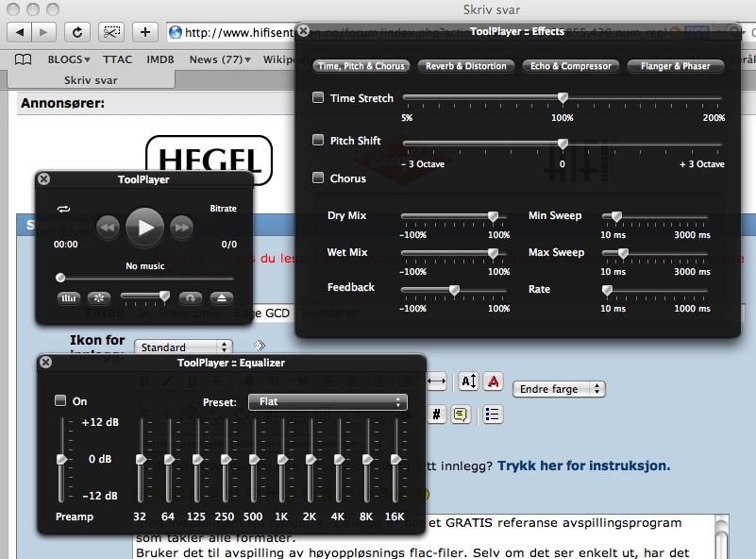Click the rewind button in ToolPlayer
This screenshot has width=756, height=559.
tap(109, 227)
